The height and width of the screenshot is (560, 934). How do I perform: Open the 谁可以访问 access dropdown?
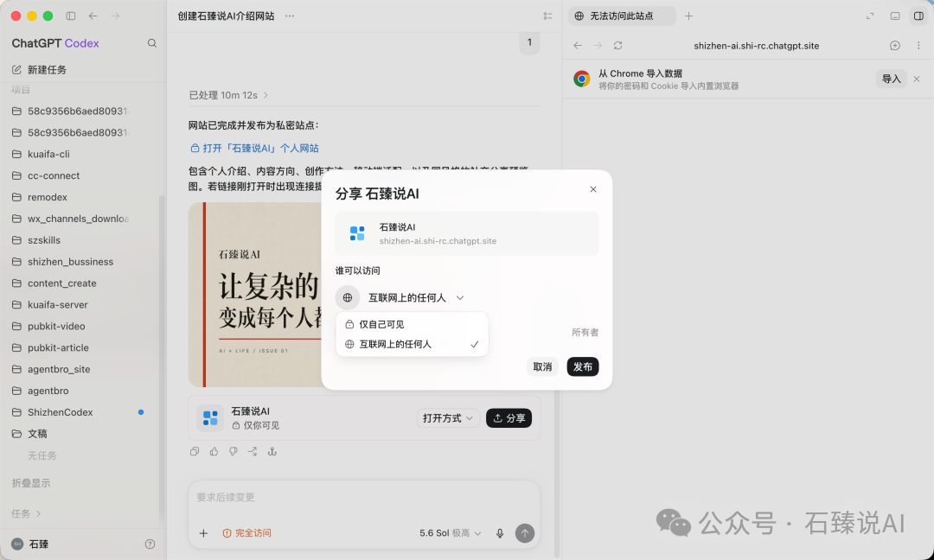pos(400,297)
